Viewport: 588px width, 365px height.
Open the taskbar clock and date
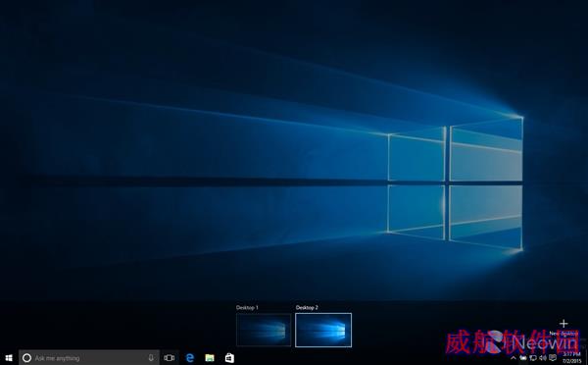pos(571,358)
